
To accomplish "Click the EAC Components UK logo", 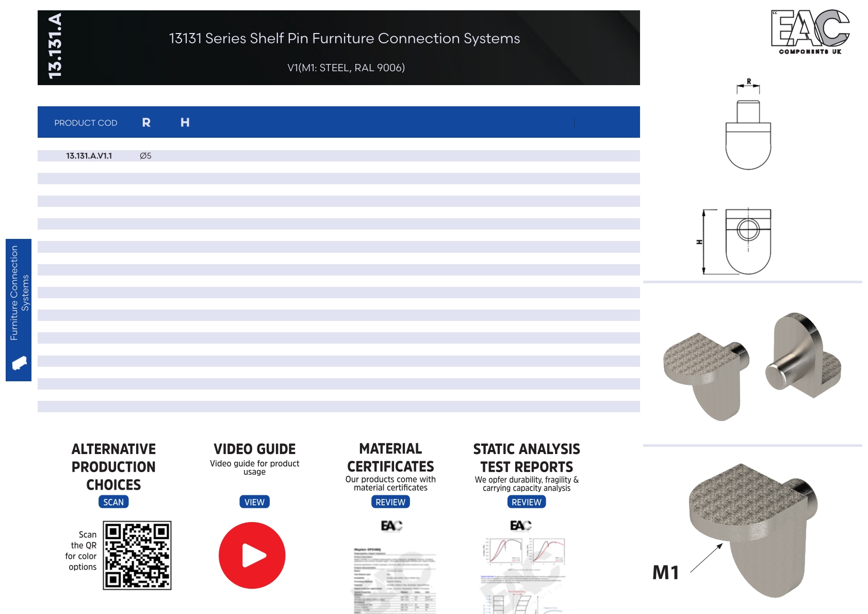I will [810, 32].
